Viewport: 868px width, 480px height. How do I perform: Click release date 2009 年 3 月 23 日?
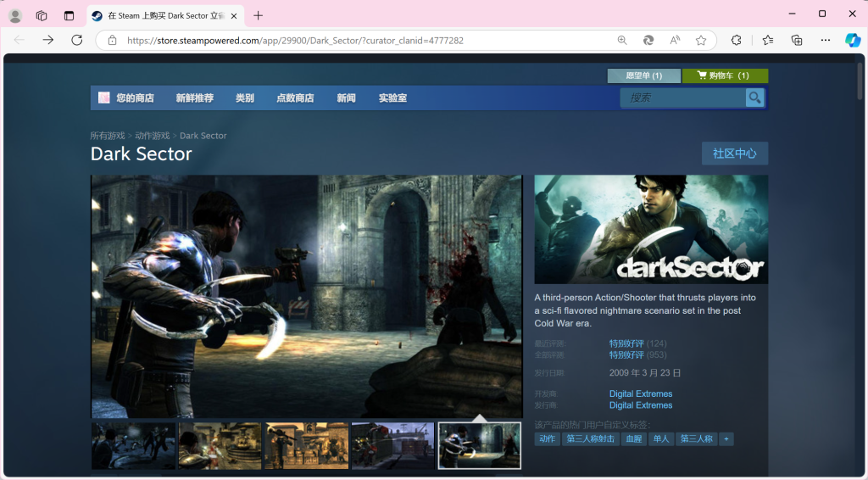point(645,373)
